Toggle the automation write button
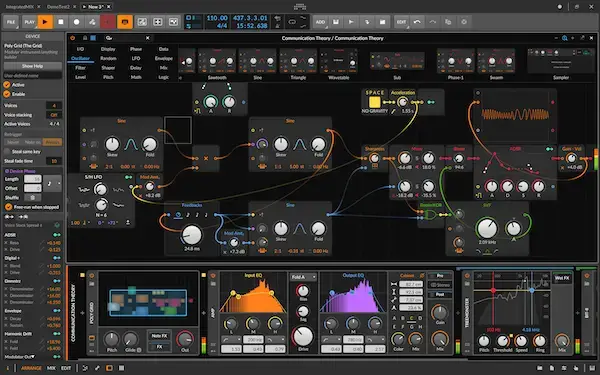 92,22
